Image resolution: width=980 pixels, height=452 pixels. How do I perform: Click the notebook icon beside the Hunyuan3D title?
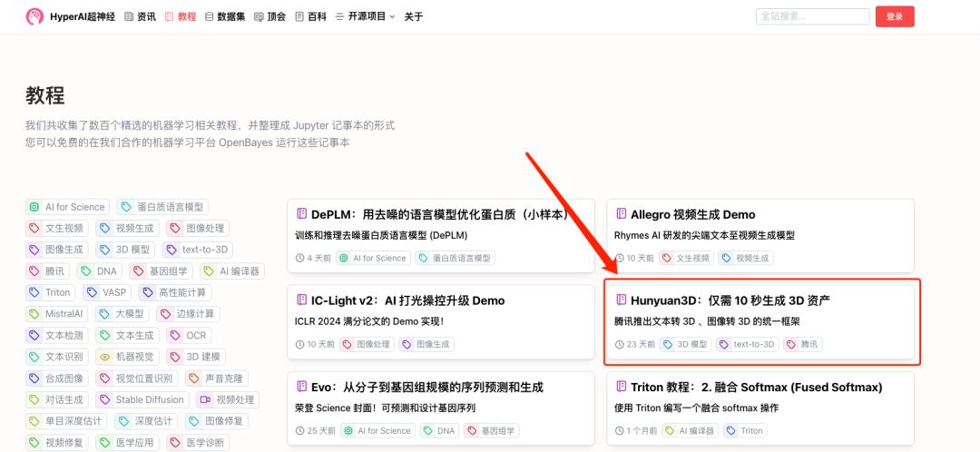click(x=622, y=300)
